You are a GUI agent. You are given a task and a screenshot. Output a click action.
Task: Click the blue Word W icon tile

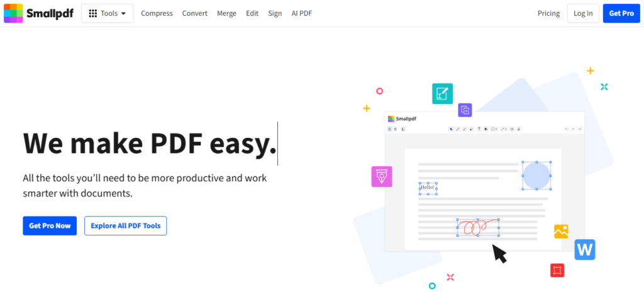pos(585,250)
